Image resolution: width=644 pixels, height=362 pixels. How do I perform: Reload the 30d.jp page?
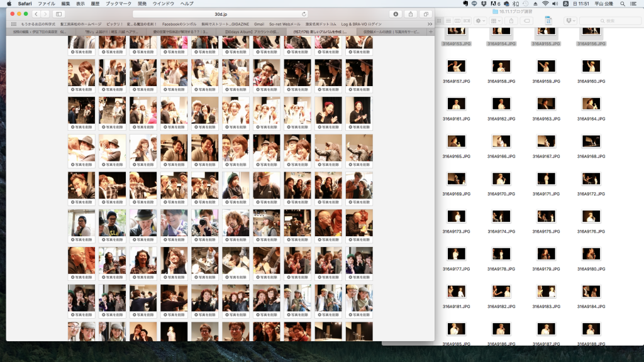point(304,14)
